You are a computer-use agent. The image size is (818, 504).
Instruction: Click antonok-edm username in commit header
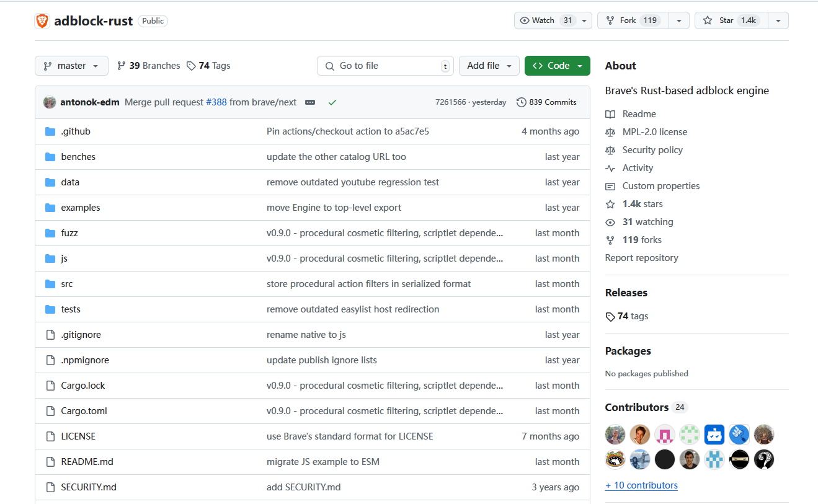(90, 102)
